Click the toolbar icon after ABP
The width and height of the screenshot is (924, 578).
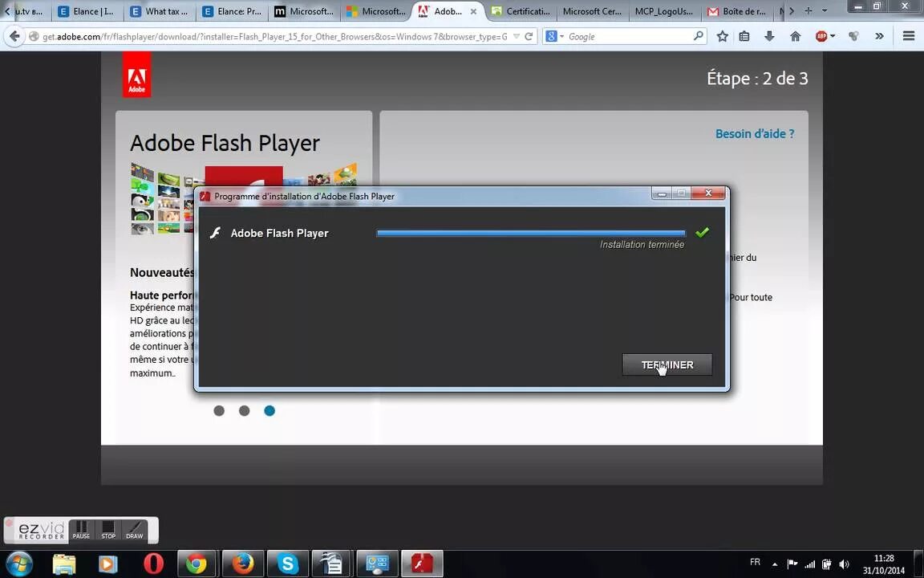click(x=853, y=37)
